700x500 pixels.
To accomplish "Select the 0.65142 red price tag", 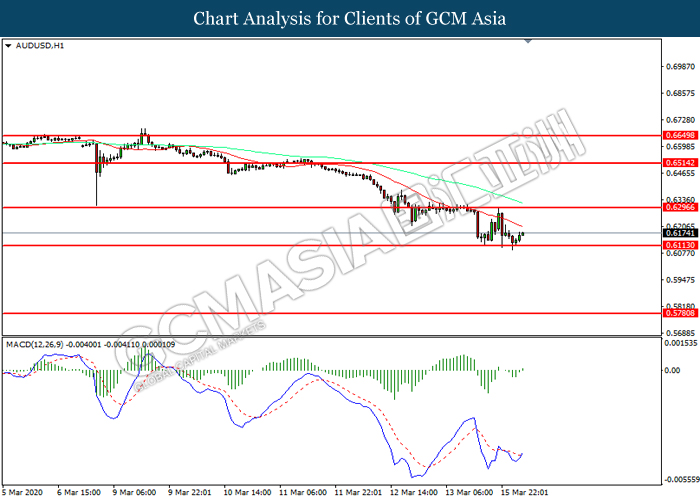I will (679, 162).
